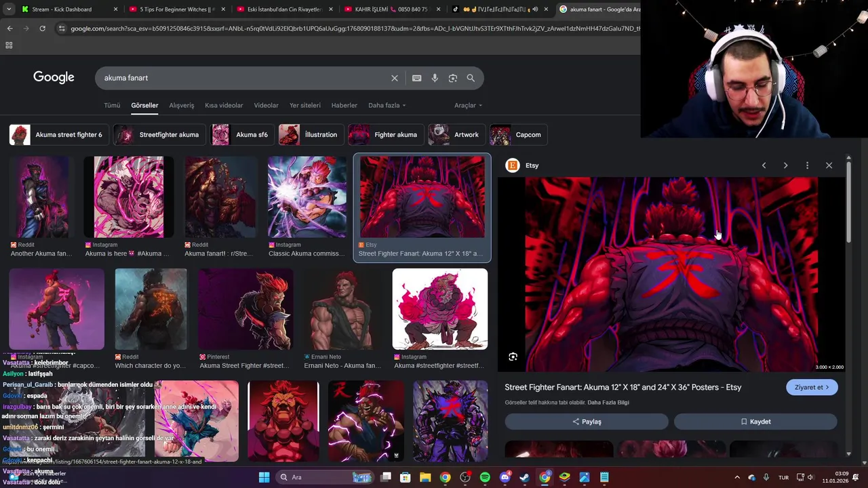Select the Capcom filter chip

tap(519, 135)
